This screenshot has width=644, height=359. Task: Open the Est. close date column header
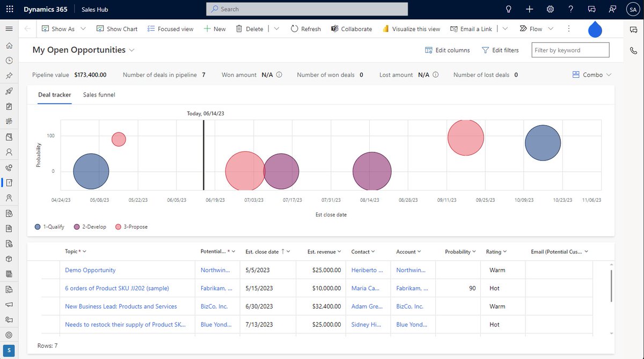coord(267,252)
